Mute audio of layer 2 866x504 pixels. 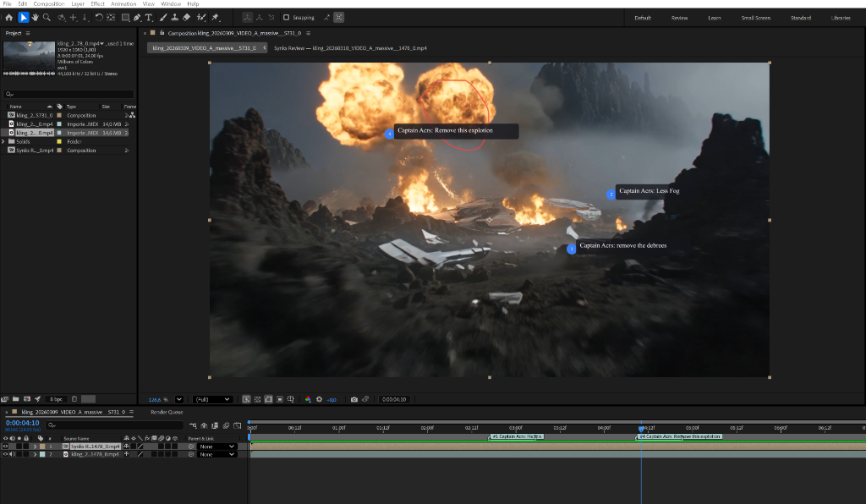click(12, 454)
